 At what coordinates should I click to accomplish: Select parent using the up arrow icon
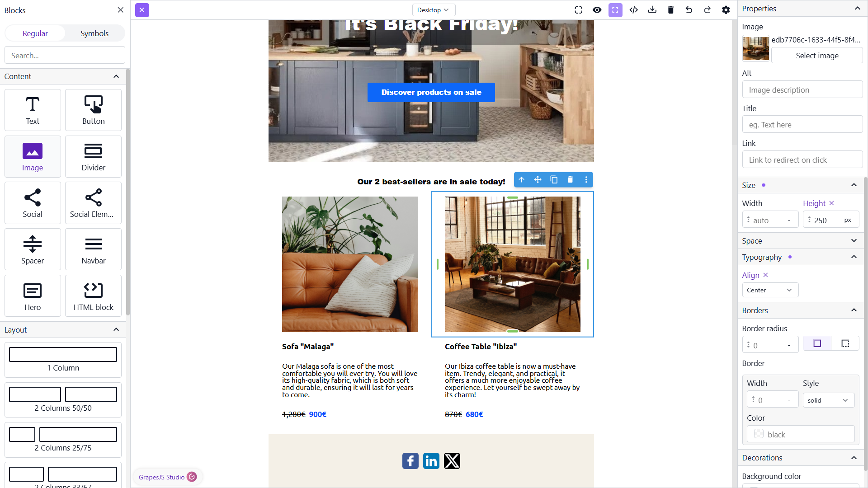(522, 180)
